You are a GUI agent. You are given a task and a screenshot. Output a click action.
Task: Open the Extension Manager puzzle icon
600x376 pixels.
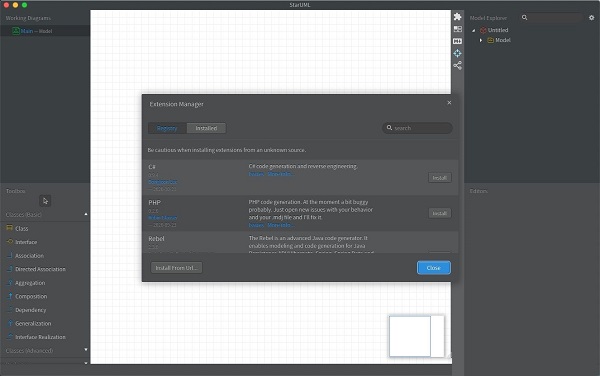(457, 16)
